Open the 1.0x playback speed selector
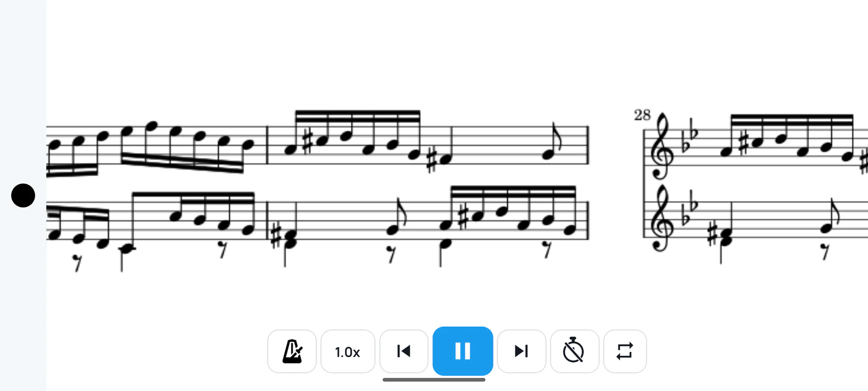 click(348, 351)
